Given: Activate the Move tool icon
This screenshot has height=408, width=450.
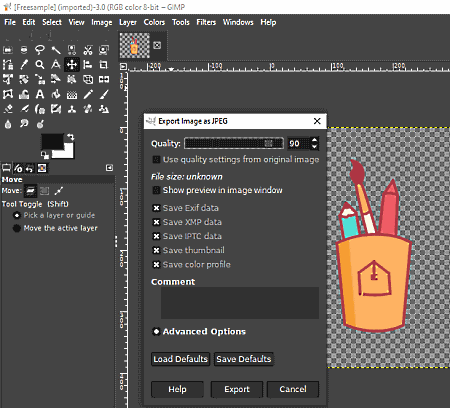Looking at the screenshot, I should point(72,64).
